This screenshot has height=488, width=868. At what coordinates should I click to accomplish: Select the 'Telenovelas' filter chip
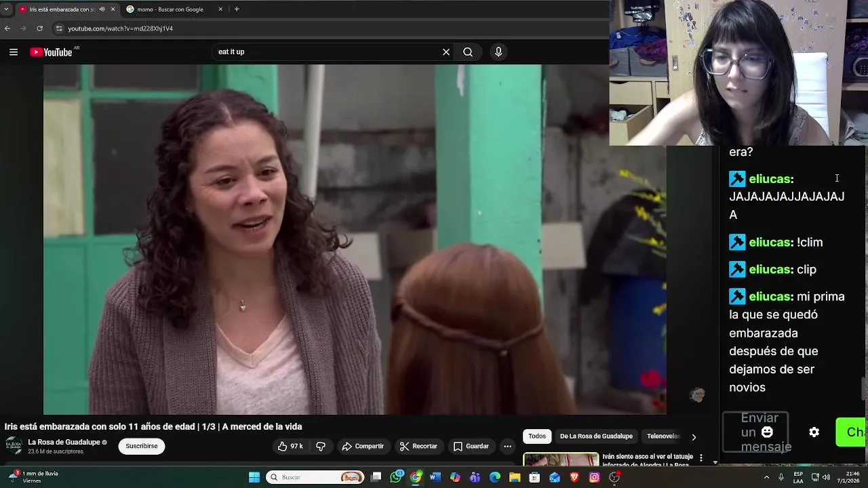[x=663, y=436]
